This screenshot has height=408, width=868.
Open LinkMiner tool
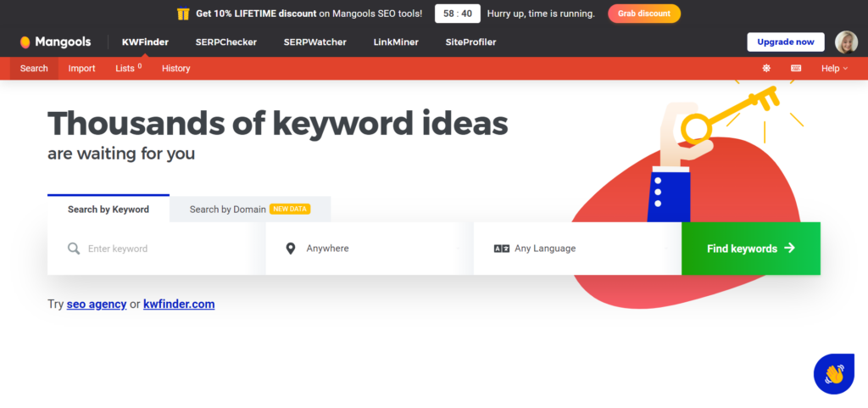click(396, 42)
